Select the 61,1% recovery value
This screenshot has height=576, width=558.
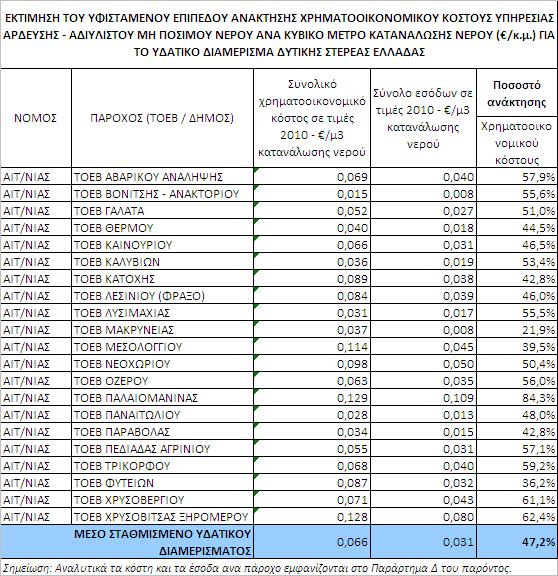[x=517, y=500]
